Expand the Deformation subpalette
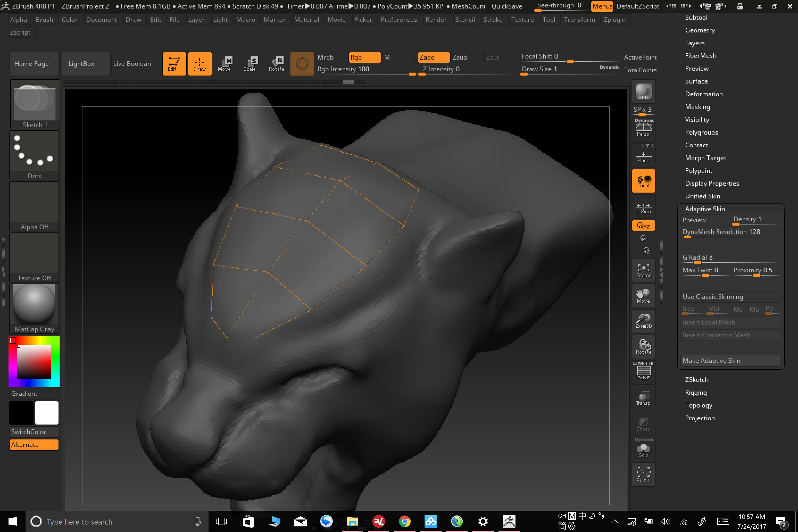This screenshot has width=798, height=532. click(x=704, y=94)
